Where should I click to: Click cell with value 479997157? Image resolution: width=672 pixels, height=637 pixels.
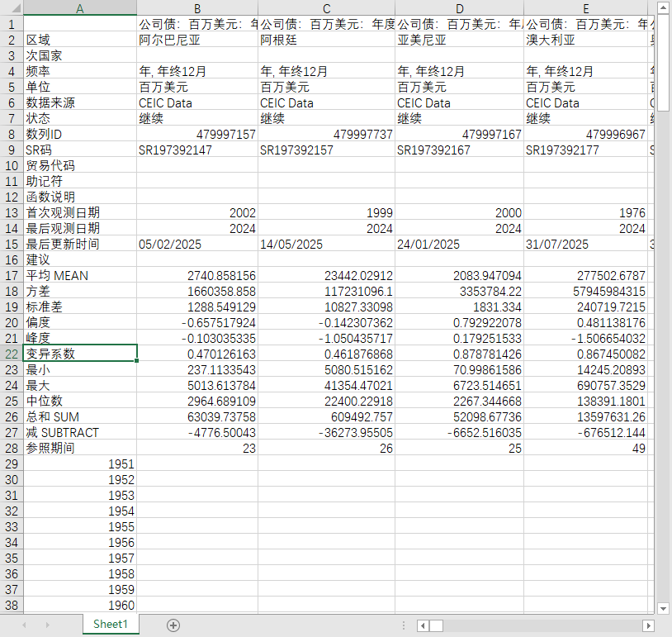(x=197, y=135)
